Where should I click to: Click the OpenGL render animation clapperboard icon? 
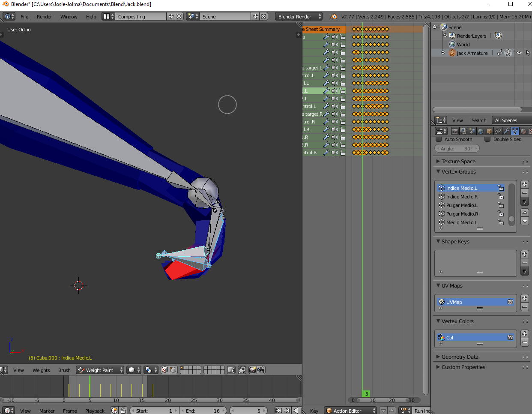tap(261, 370)
